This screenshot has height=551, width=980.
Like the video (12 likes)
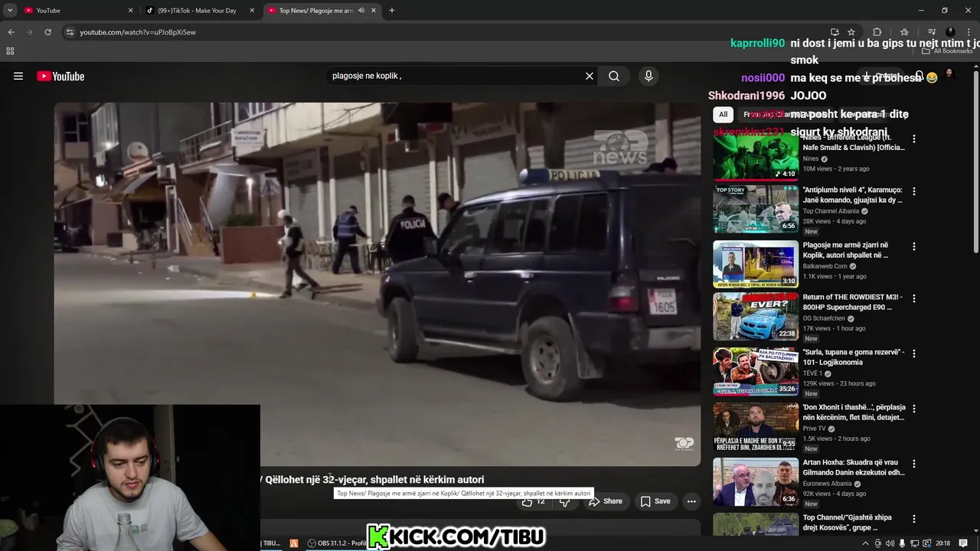pos(533,501)
